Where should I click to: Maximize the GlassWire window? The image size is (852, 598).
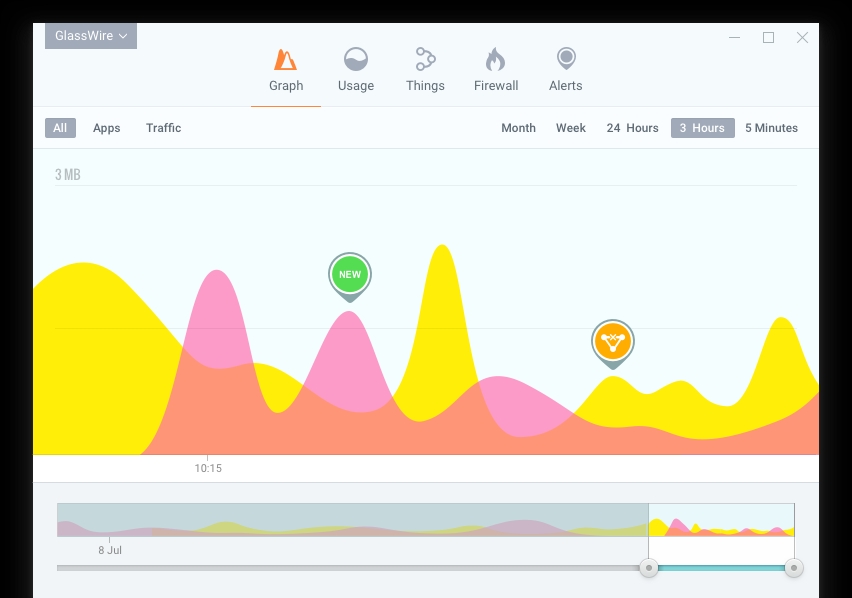(x=768, y=38)
